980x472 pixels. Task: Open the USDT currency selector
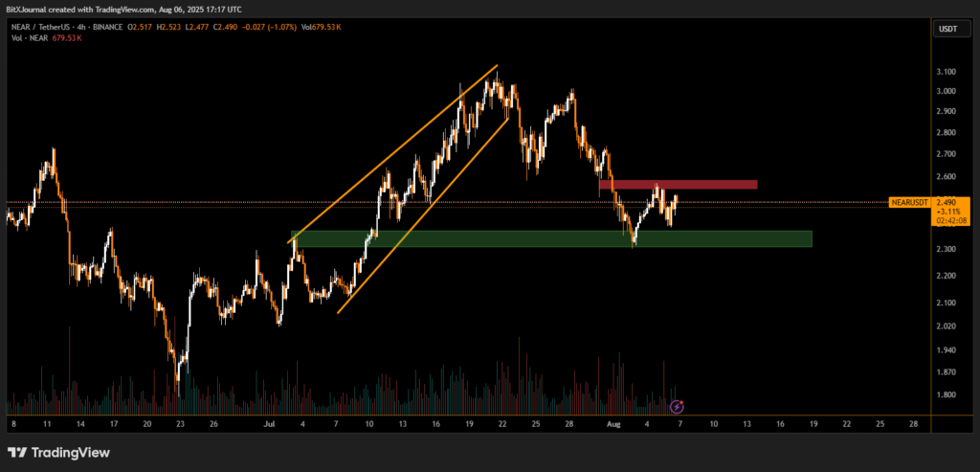(x=947, y=29)
